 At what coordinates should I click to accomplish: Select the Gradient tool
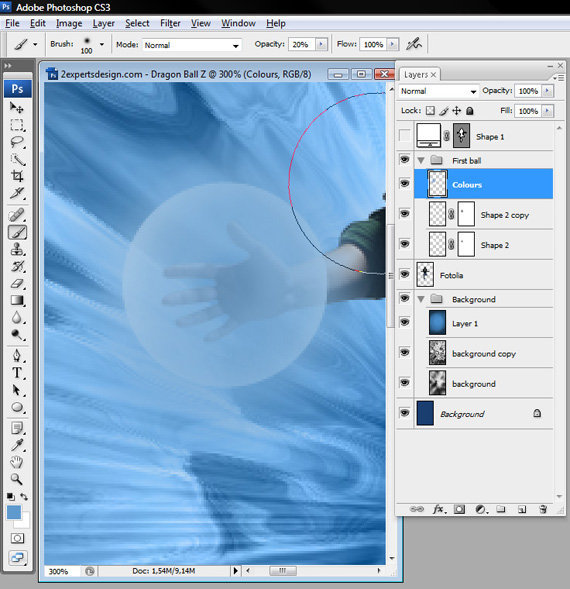(17, 301)
